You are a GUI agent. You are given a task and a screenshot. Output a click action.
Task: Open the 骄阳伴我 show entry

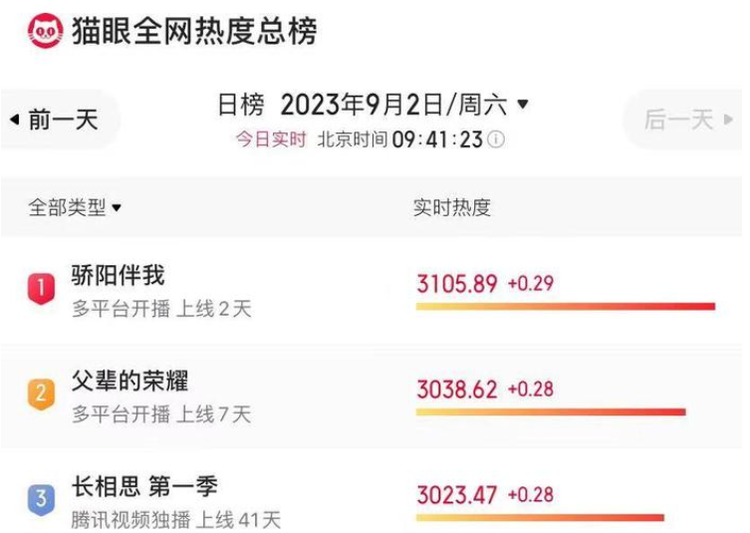(118, 275)
